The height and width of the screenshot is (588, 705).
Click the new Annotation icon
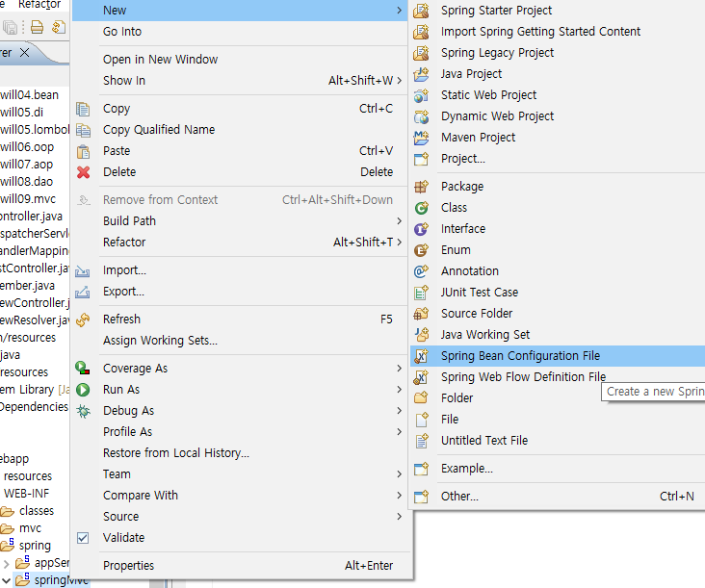(421, 270)
